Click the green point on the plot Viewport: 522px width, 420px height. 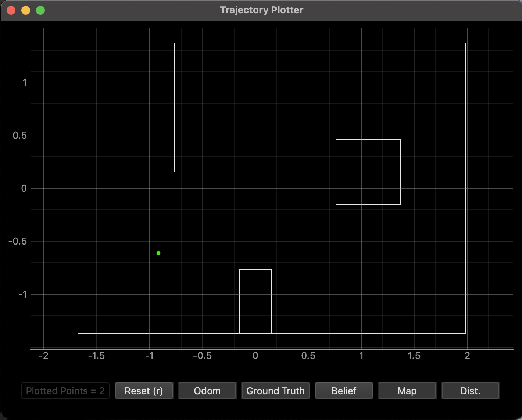(158, 253)
